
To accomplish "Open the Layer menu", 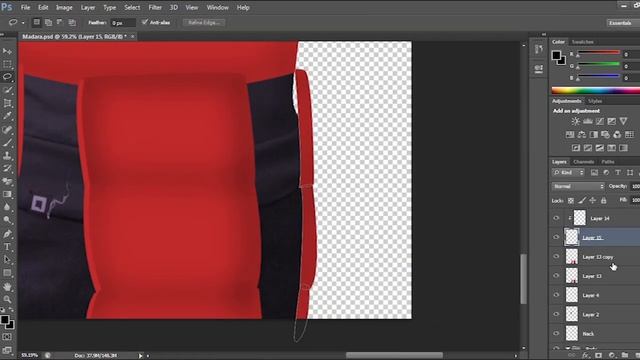I will (x=88, y=7).
